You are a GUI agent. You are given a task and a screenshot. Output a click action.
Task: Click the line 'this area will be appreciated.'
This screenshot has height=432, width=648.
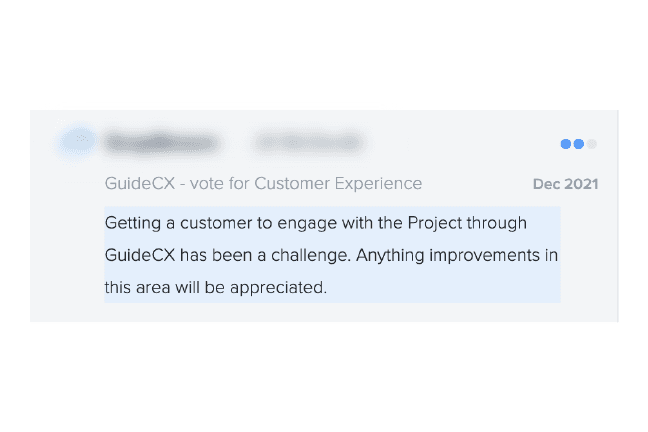[215, 288]
